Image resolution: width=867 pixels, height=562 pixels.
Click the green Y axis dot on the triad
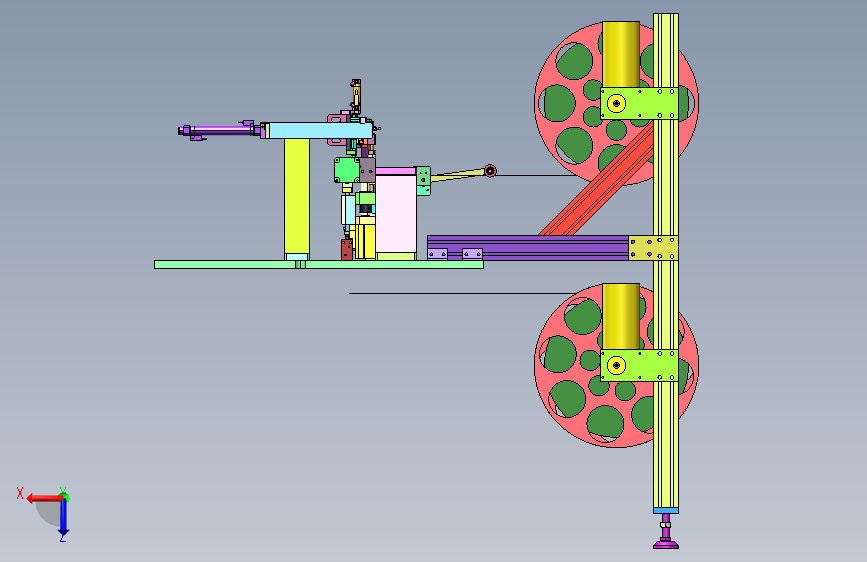click(65, 495)
